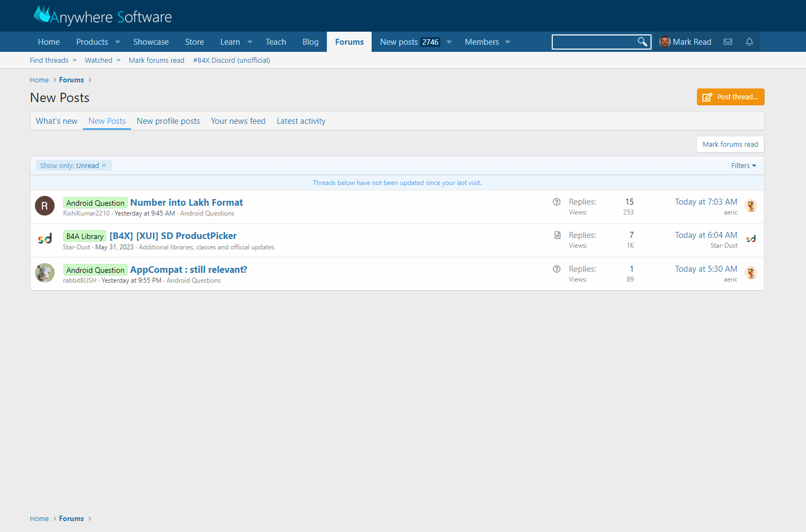Click Forums in bottom breadcrumb
Screen dimensions: 806x532
(x=71, y=519)
